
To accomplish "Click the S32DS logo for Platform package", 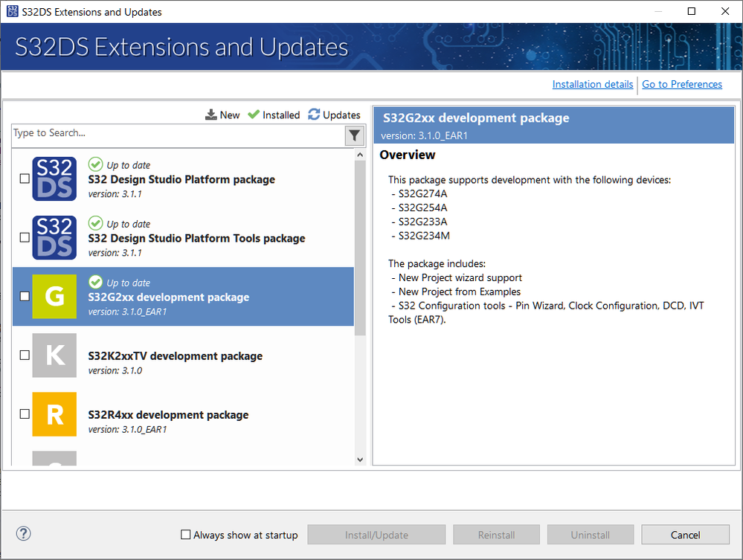I will click(54, 178).
